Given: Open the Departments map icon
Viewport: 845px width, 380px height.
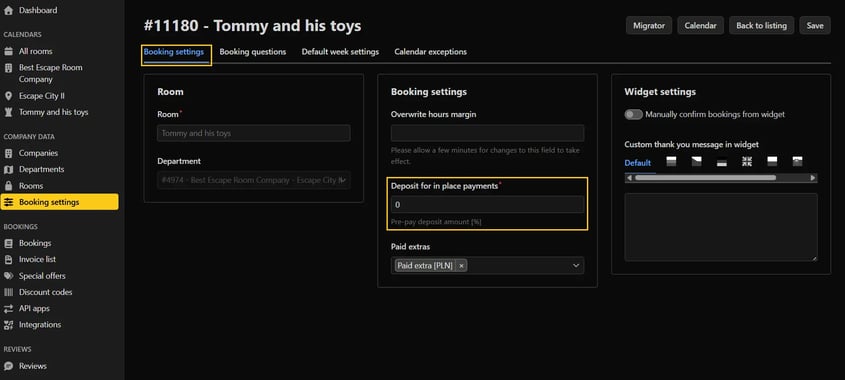Looking at the screenshot, I should (8, 169).
